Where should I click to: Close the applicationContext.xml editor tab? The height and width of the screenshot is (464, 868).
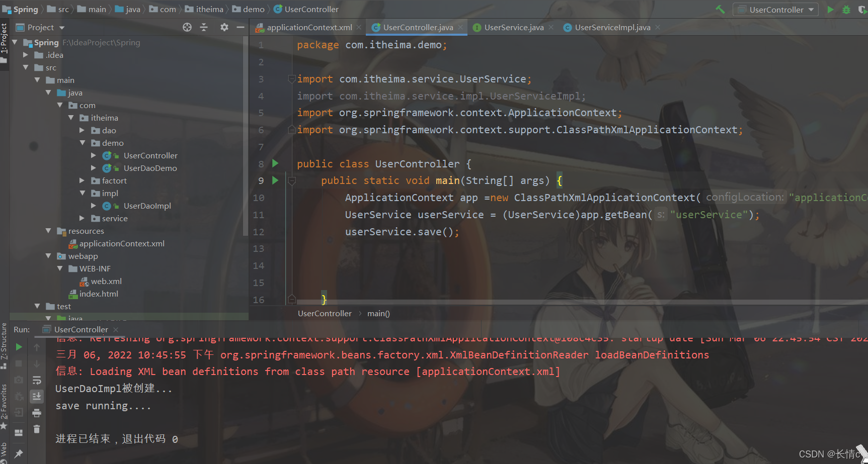point(359,27)
